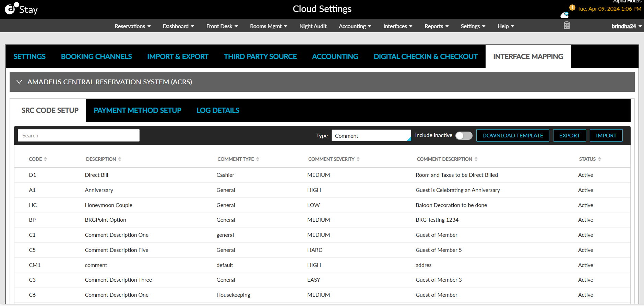Open the Interfaces menu
The width and height of the screenshot is (644, 306).
[x=398, y=26]
